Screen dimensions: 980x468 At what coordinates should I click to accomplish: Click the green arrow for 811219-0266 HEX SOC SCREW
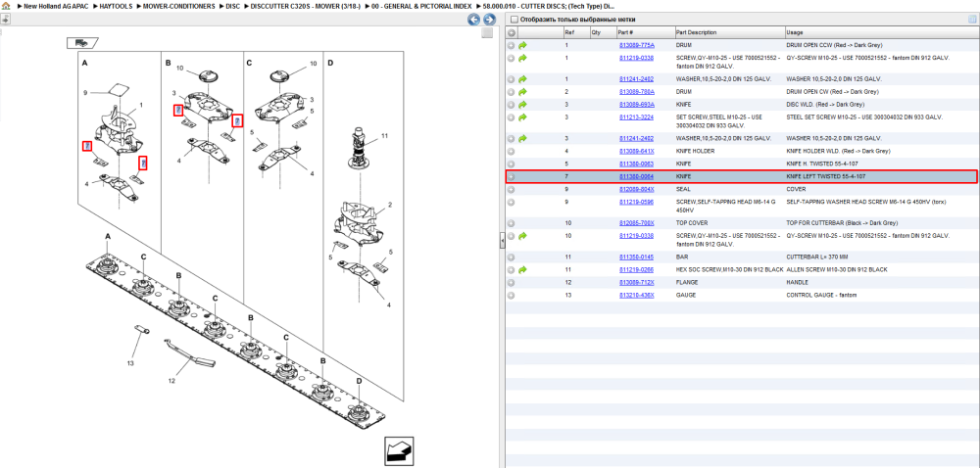coord(522,269)
